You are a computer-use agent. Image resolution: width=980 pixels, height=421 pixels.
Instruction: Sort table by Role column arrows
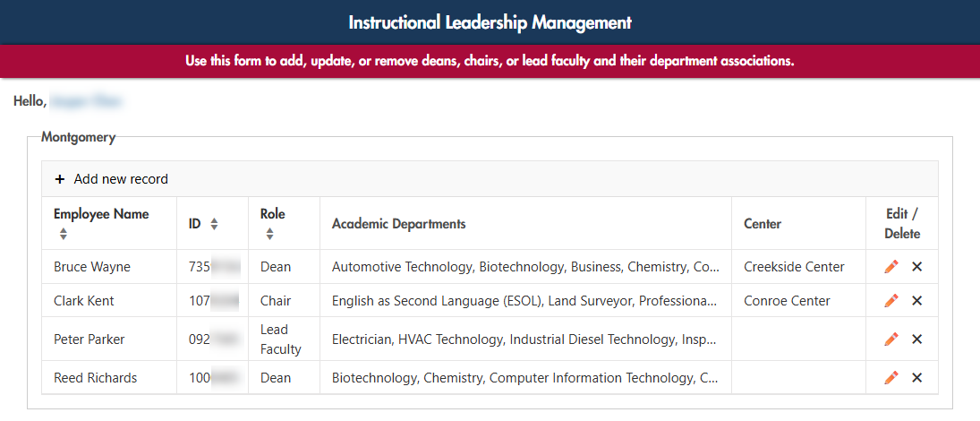pos(269,235)
